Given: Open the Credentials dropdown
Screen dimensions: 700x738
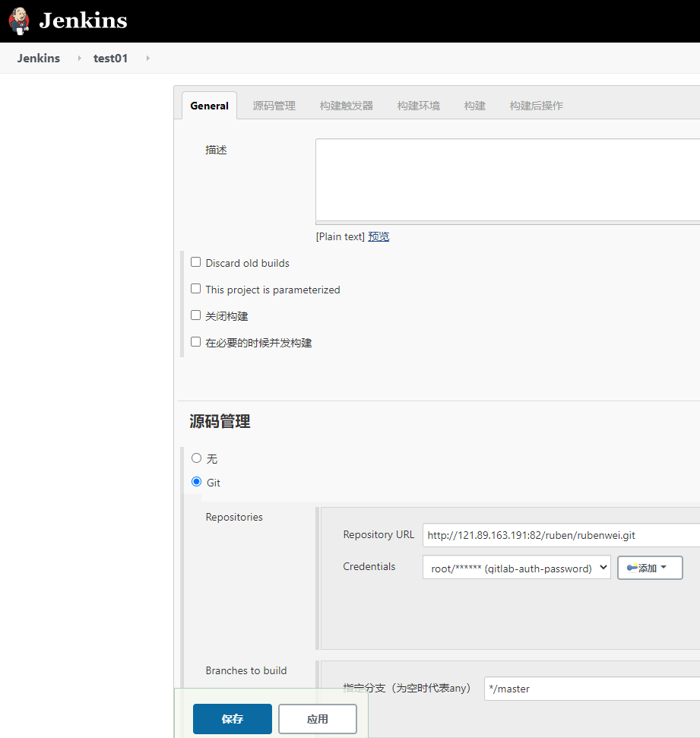Looking at the screenshot, I should coord(516,568).
